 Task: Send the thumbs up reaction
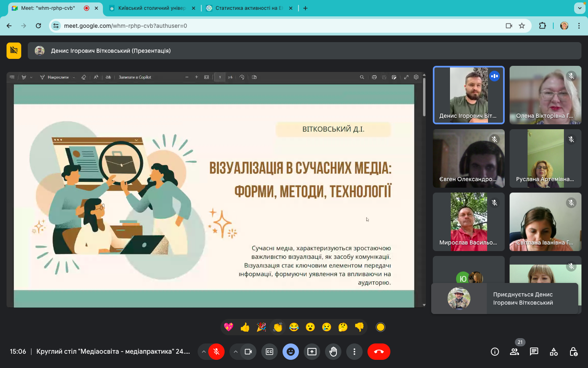tap(245, 327)
